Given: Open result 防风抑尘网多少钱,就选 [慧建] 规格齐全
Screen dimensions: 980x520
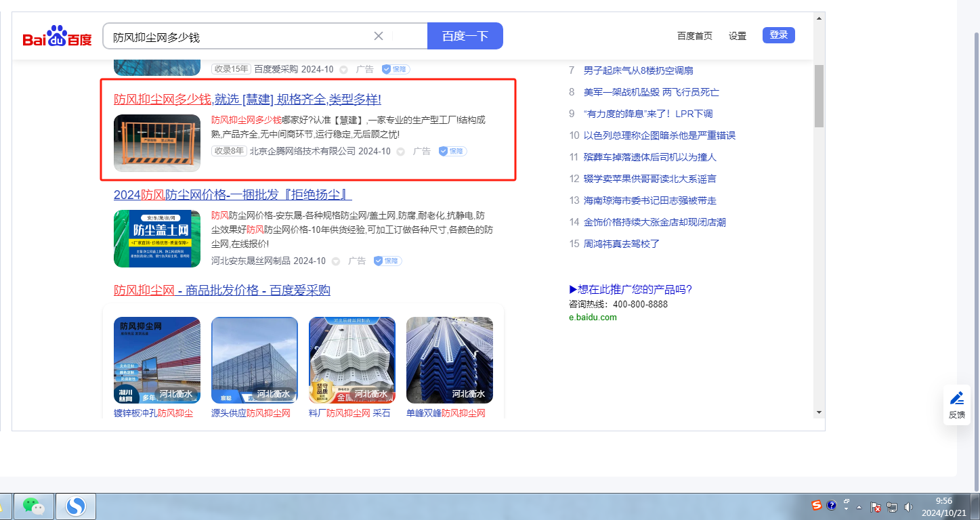Looking at the screenshot, I should 247,100.
